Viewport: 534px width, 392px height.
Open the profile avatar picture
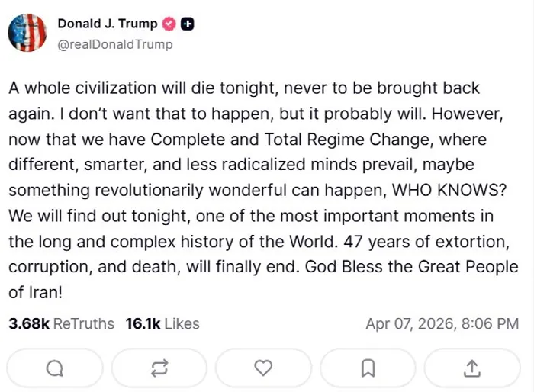pos(27,33)
